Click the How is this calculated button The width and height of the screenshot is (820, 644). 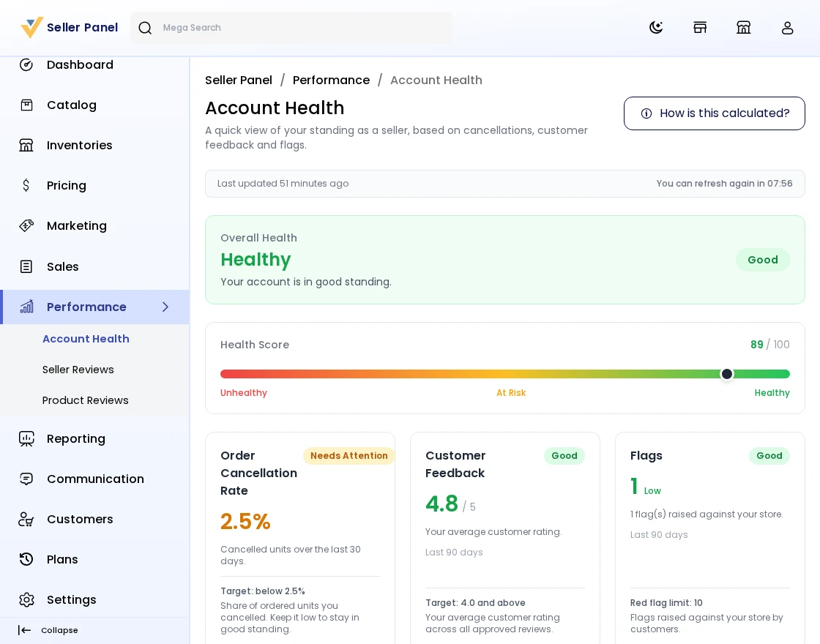pos(715,113)
